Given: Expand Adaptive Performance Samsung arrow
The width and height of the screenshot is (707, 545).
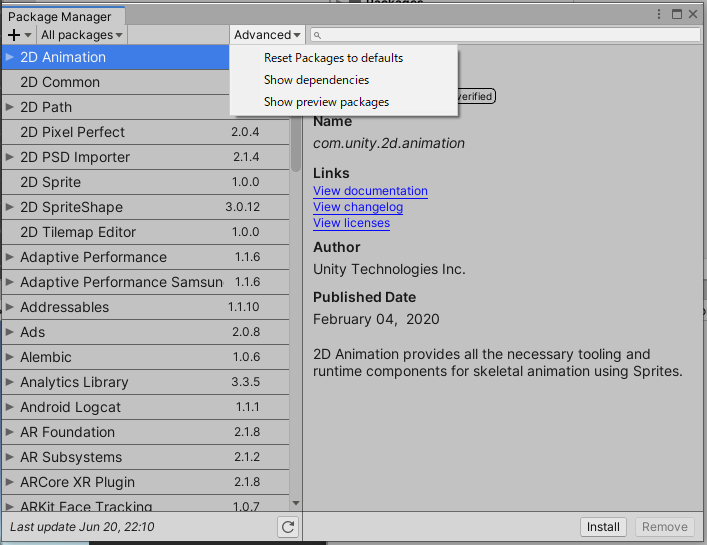Looking at the screenshot, I should pyautogui.click(x=9, y=282).
